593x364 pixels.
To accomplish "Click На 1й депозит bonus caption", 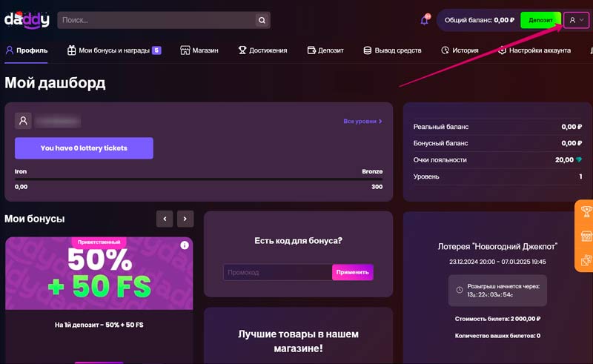I will [x=99, y=325].
